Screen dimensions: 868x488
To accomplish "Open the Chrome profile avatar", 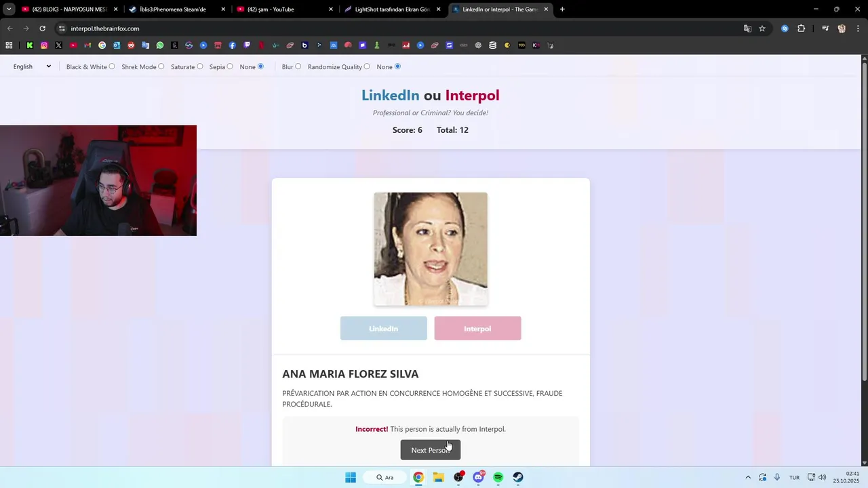I will pyautogui.click(x=842, y=28).
